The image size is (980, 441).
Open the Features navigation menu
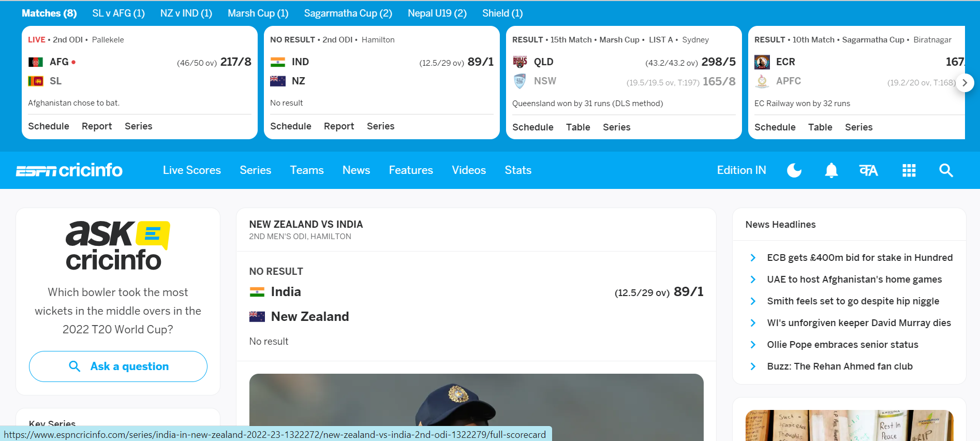(x=411, y=170)
